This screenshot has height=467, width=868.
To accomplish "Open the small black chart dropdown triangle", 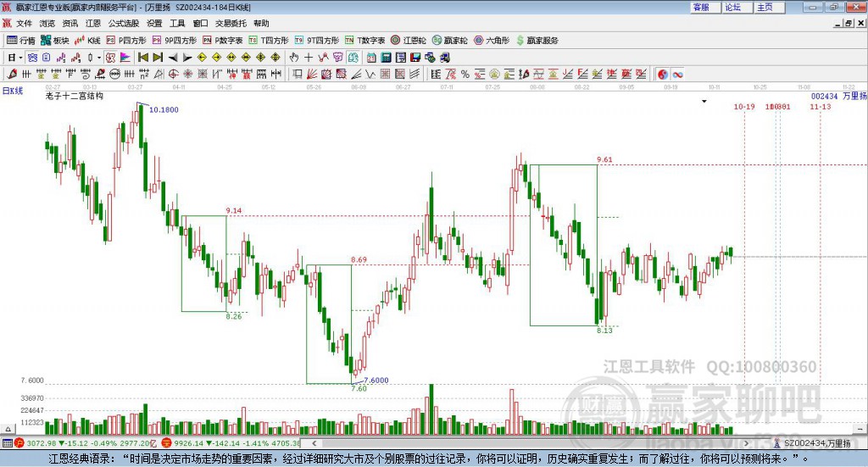I will 704,101.
